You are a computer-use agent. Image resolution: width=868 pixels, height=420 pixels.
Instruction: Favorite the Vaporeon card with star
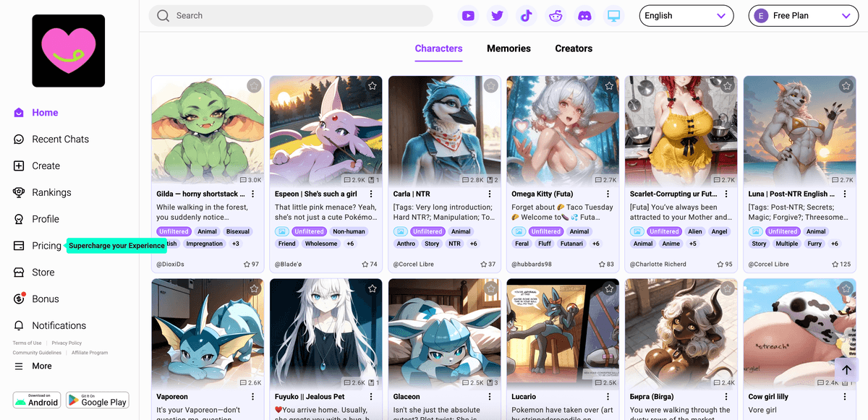254,288
